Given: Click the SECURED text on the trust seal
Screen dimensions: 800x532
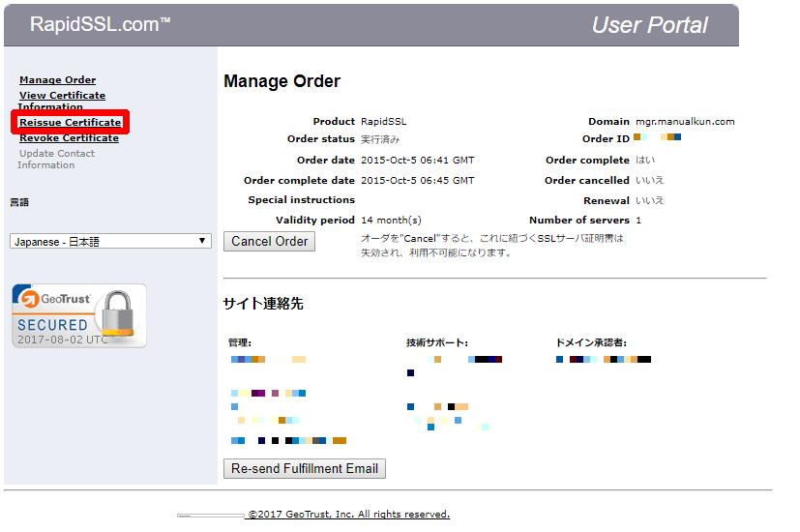Looking at the screenshot, I should point(52,325).
